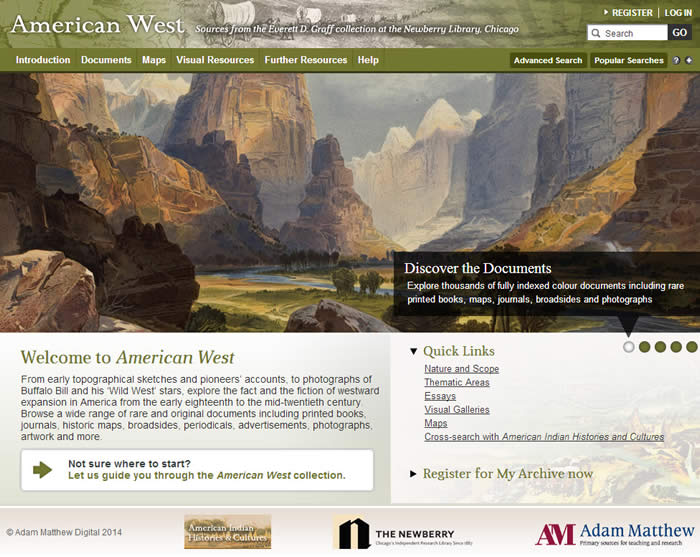Screen dimensions: 700x557
Task: Open Cross-search with American Indian Histories link
Action: coord(544,436)
